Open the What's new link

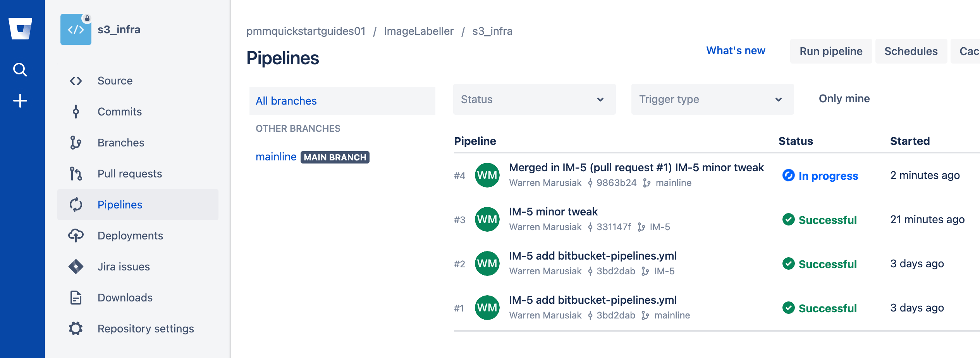(736, 51)
